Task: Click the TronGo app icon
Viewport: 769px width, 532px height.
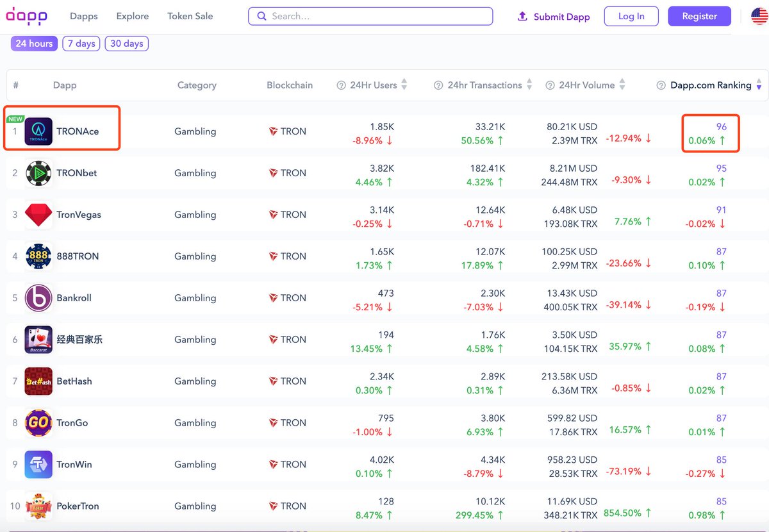Action: click(38, 423)
